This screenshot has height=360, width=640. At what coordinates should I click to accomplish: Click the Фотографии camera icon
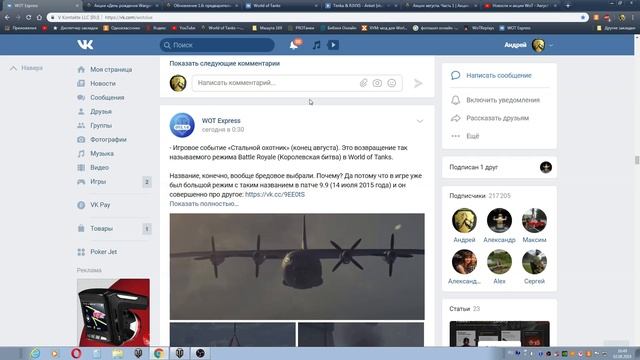pyautogui.click(x=81, y=139)
